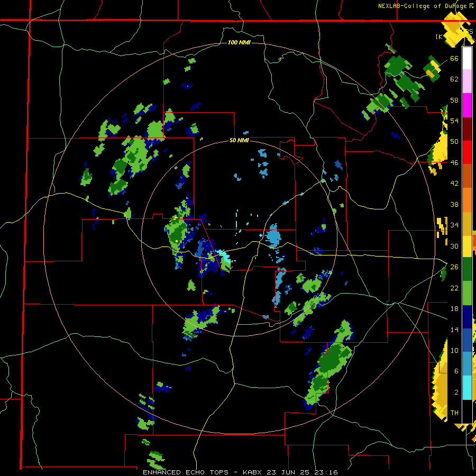Click the 22 value on the legend
The height and width of the screenshot is (476, 476).
click(454, 288)
